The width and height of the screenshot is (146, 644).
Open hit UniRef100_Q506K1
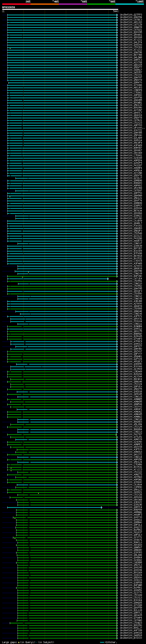tap(131, 35)
